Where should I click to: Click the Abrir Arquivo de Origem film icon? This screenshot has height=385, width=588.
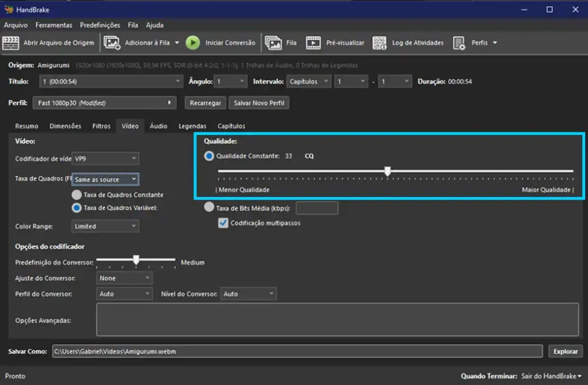tap(11, 43)
